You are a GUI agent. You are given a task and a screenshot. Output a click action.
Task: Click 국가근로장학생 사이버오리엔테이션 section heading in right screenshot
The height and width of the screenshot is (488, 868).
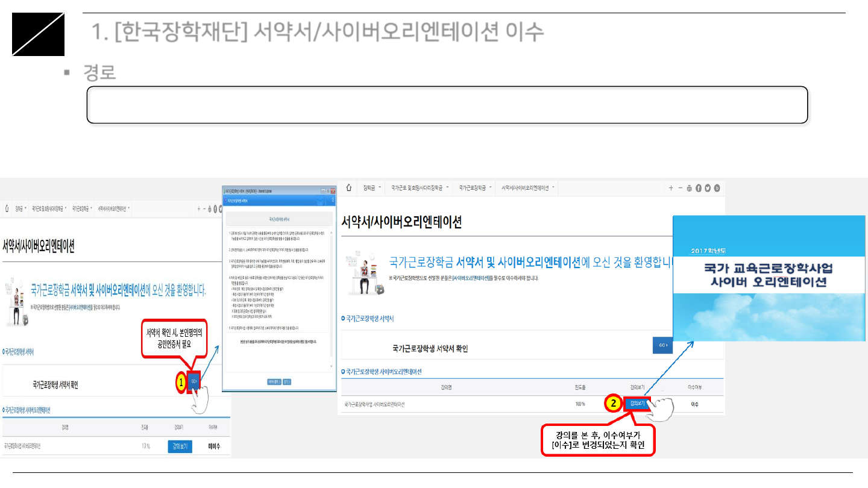pyautogui.click(x=382, y=372)
